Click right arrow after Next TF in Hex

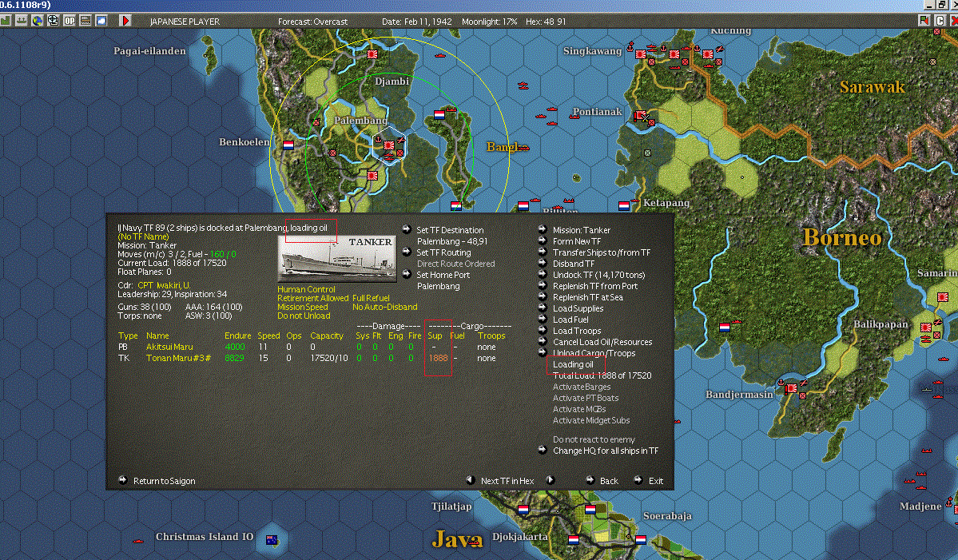[x=550, y=480]
